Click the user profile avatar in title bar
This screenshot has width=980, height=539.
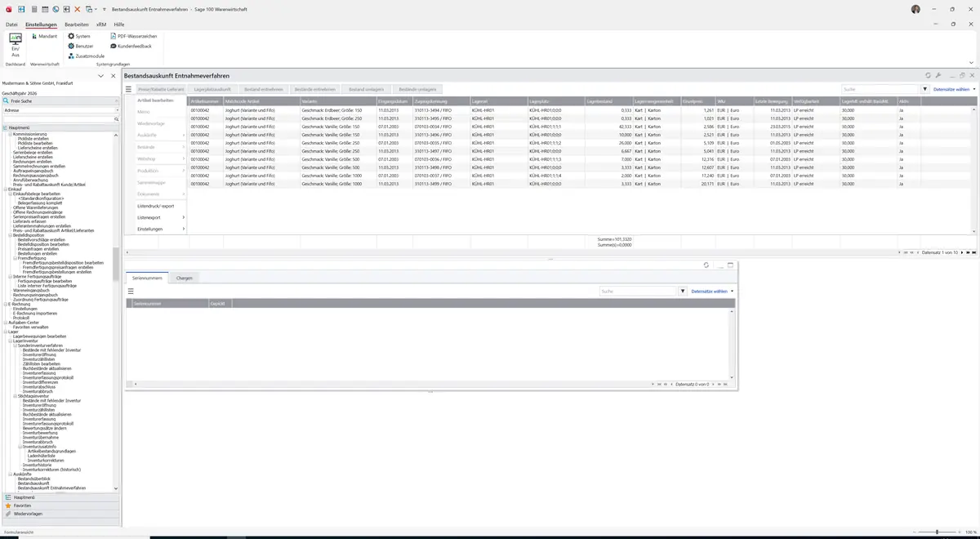click(x=915, y=9)
